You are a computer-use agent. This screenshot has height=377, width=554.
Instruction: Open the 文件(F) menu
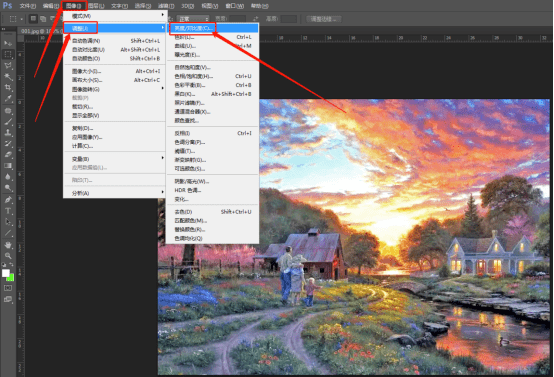(x=28, y=6)
